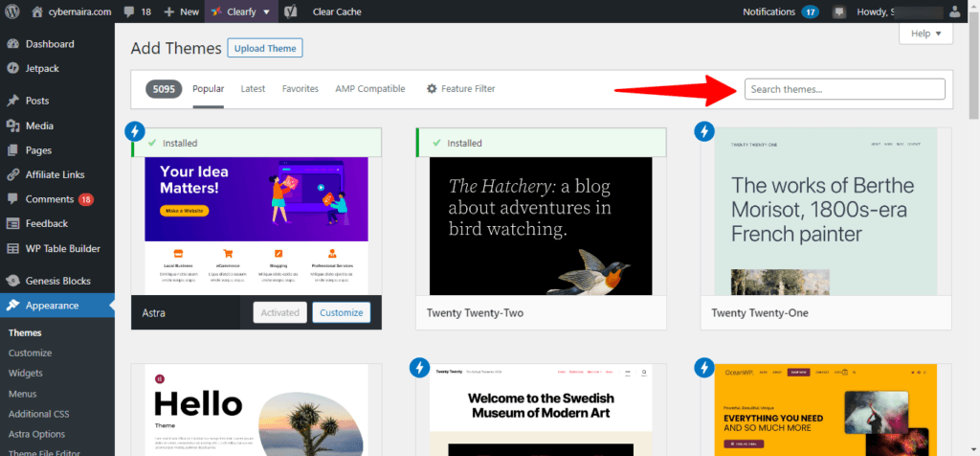Click the message icon beside Howdy
This screenshot has height=456, width=980.
coord(839,11)
